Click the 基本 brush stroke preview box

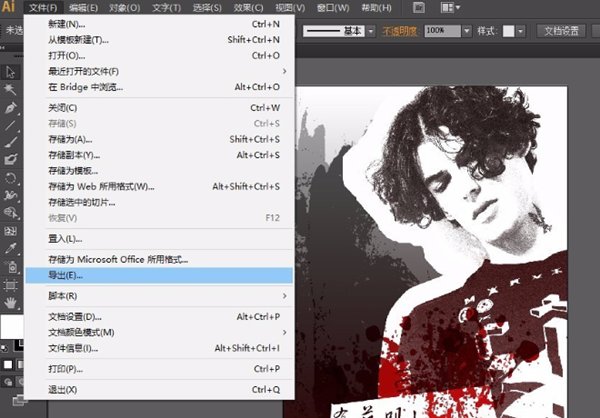[334, 31]
